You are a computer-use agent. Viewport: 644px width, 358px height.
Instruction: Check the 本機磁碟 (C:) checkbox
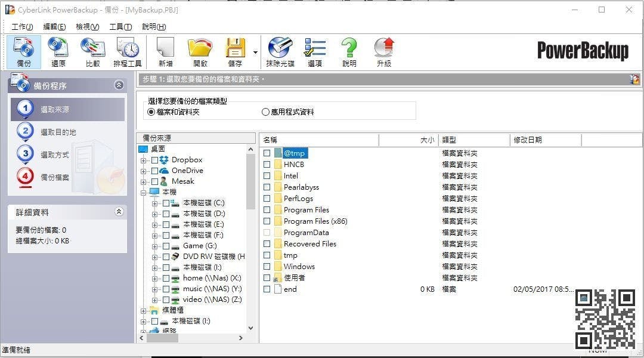point(166,203)
